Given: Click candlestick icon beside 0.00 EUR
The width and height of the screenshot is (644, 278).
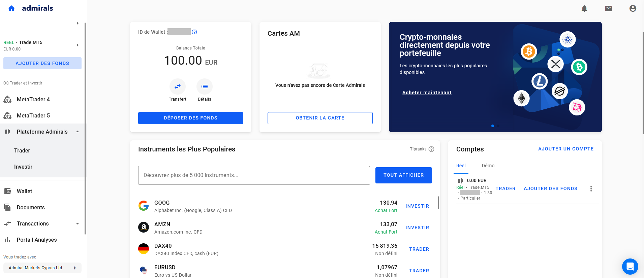Looking at the screenshot, I should click(460, 181).
